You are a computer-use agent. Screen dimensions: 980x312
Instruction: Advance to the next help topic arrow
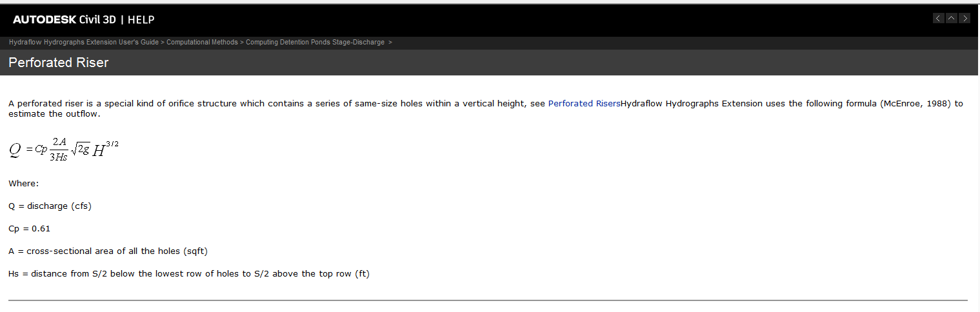(965, 19)
